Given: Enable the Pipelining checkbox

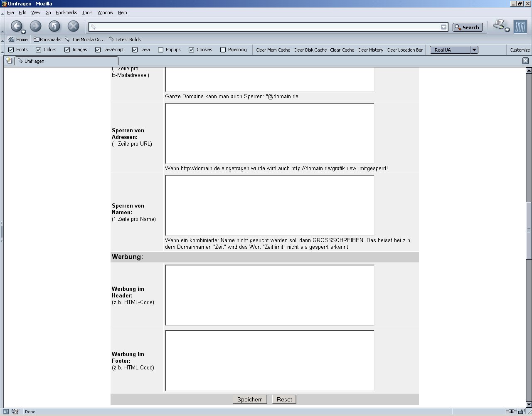Looking at the screenshot, I should pyautogui.click(x=223, y=50).
